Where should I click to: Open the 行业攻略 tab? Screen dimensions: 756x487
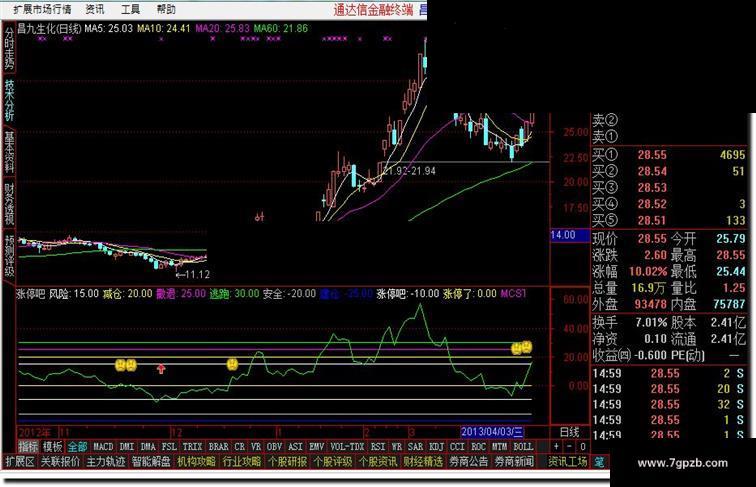pos(242,461)
